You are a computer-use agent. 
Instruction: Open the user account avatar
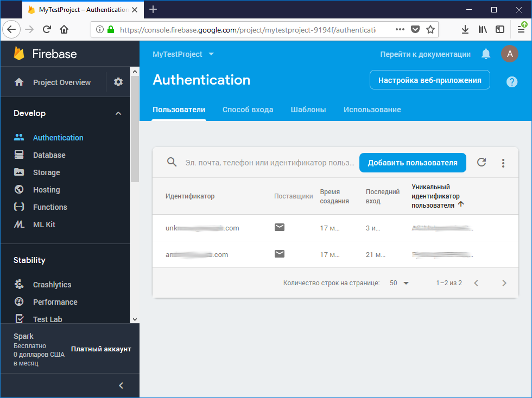click(509, 54)
